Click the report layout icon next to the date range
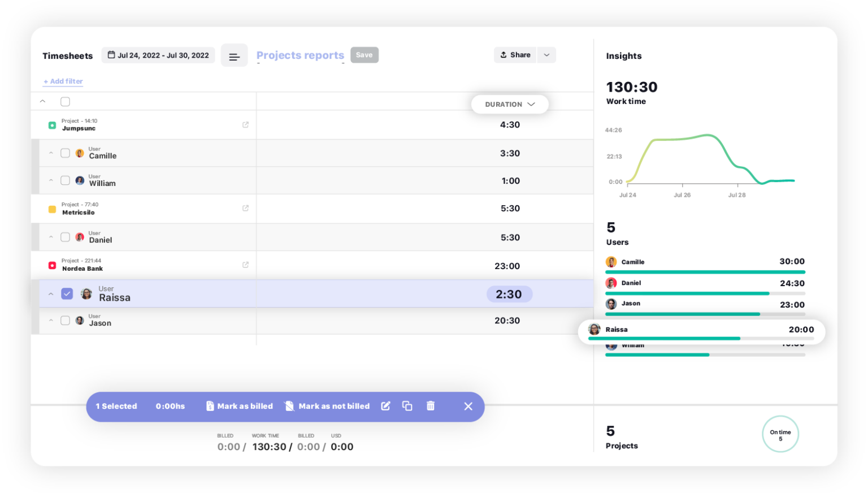Viewport: 868px width, 493px height. (234, 55)
